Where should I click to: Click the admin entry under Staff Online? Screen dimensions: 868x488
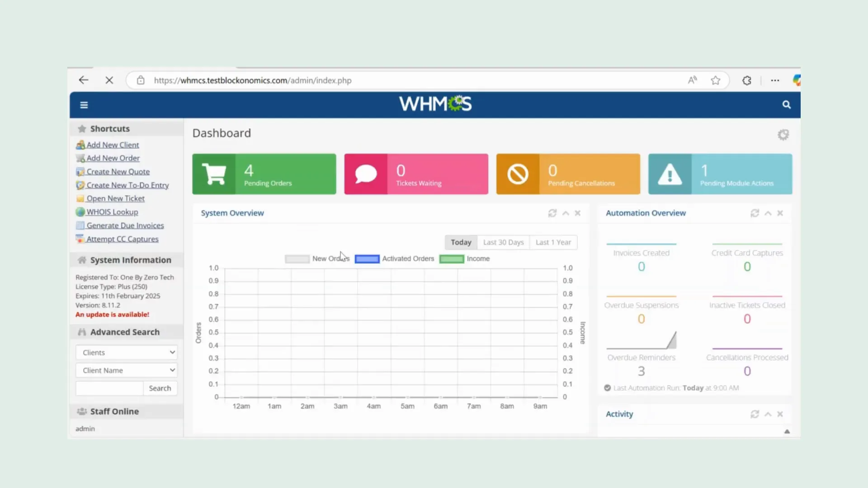coord(85,428)
